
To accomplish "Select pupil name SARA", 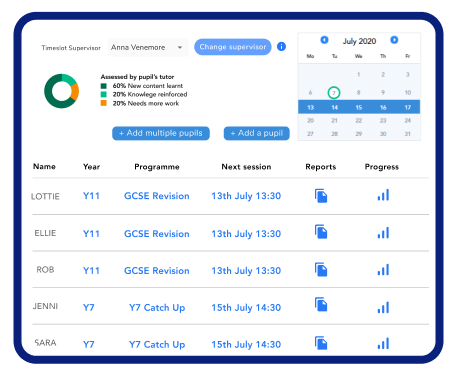I will 45,343.
